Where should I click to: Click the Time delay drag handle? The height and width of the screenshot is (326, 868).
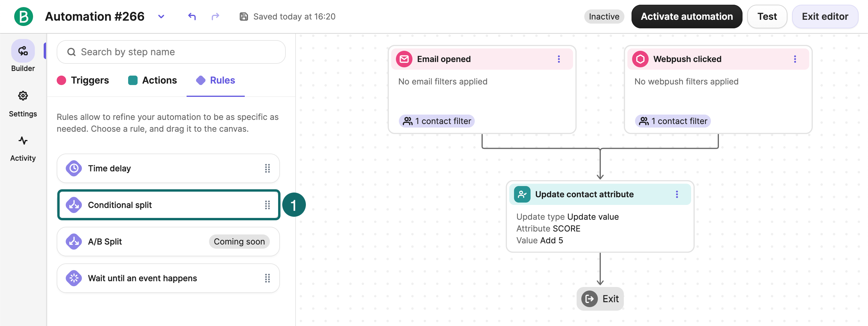[x=267, y=169]
